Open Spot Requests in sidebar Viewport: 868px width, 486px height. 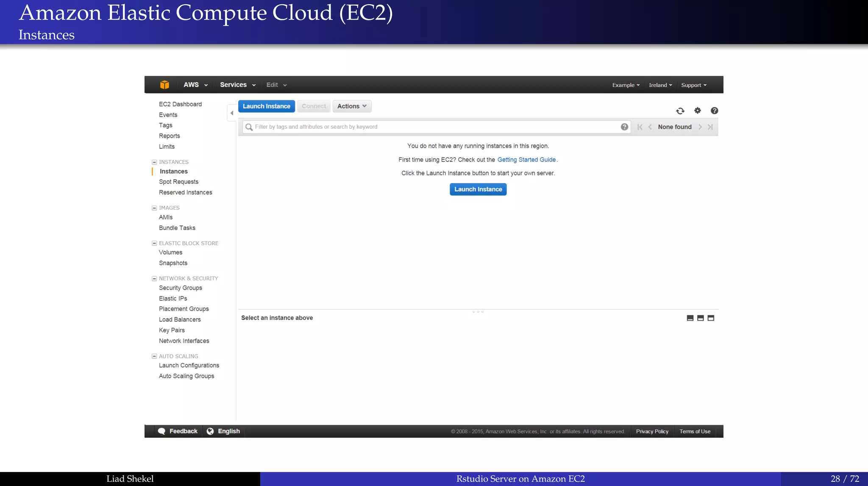[x=178, y=182]
